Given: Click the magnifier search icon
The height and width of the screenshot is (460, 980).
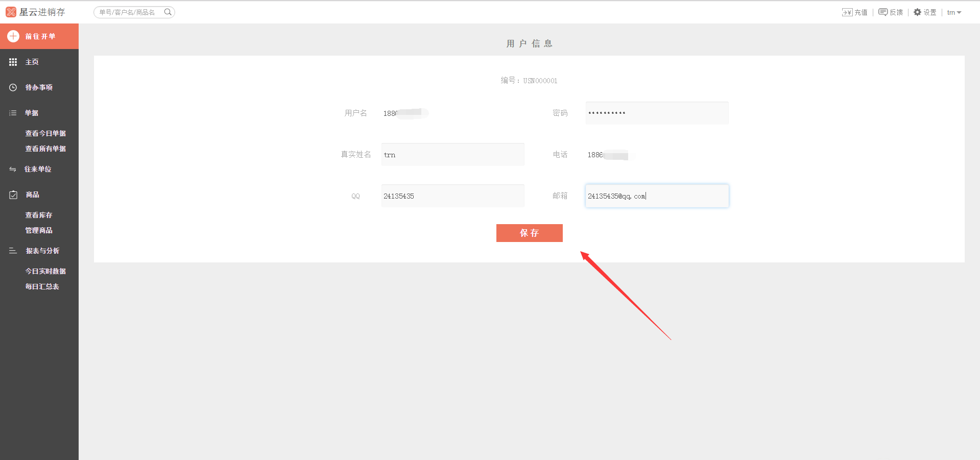Looking at the screenshot, I should (168, 12).
